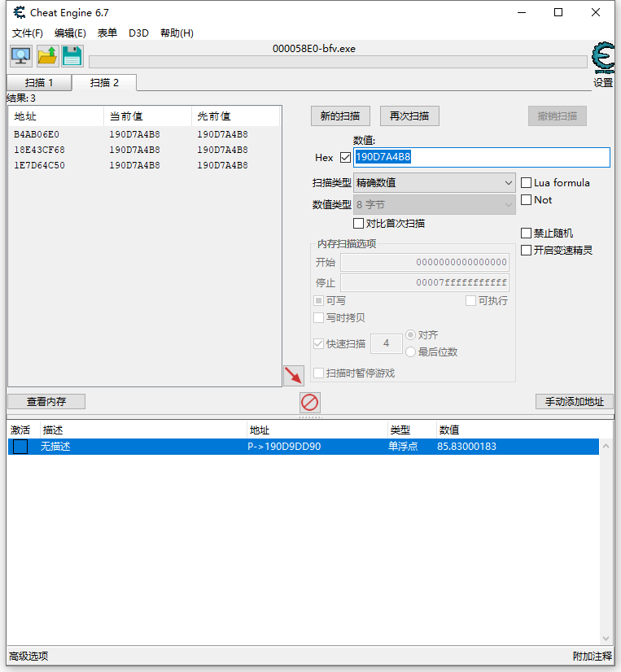Toggle the 快速扫描 checkbox

coord(318,343)
